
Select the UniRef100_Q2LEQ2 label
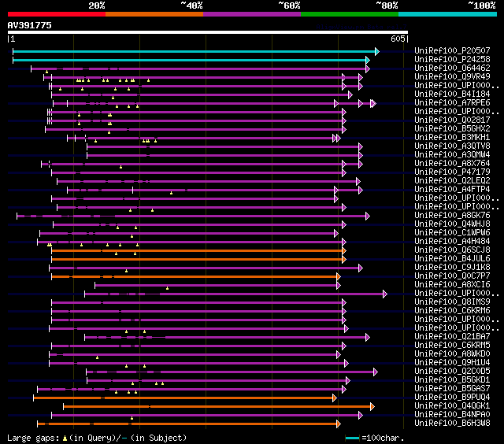click(x=452, y=180)
